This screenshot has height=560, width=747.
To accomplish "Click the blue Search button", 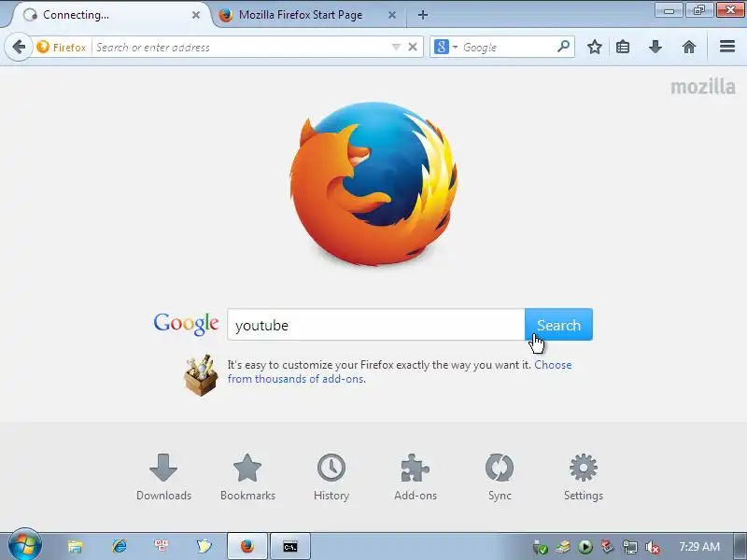I will [x=558, y=325].
